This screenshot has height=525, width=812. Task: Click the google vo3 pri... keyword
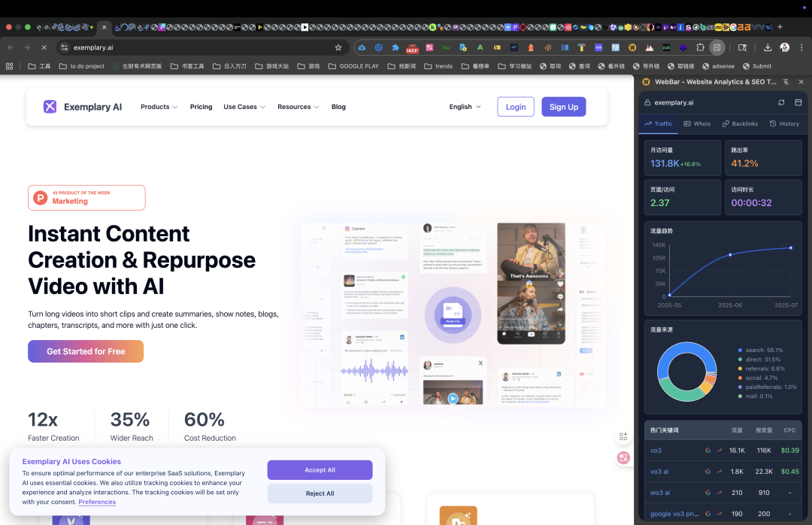[674, 514]
